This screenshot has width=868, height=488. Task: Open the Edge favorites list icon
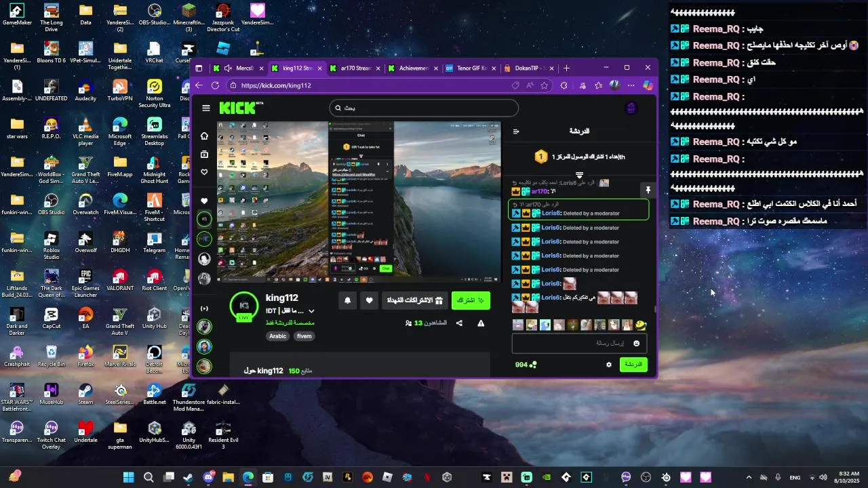coord(599,85)
